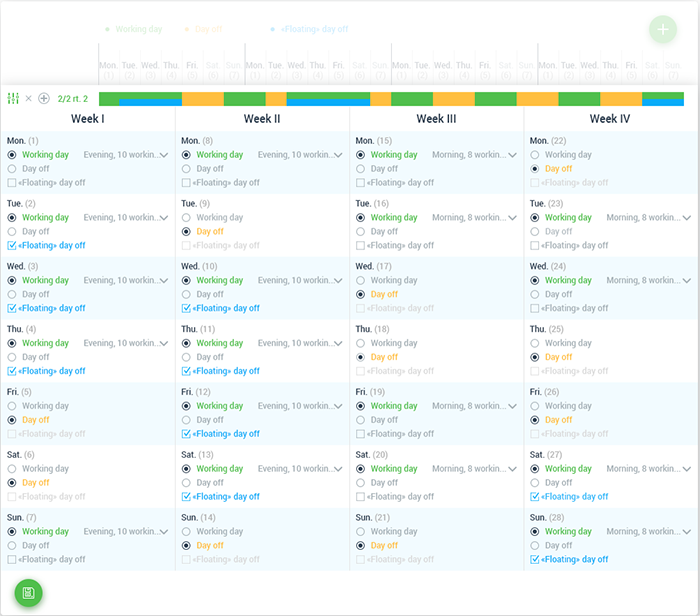Screen dimensions: 700x616
Task: Uncheck Floating day off for Sat. (13)
Action: [x=186, y=496]
